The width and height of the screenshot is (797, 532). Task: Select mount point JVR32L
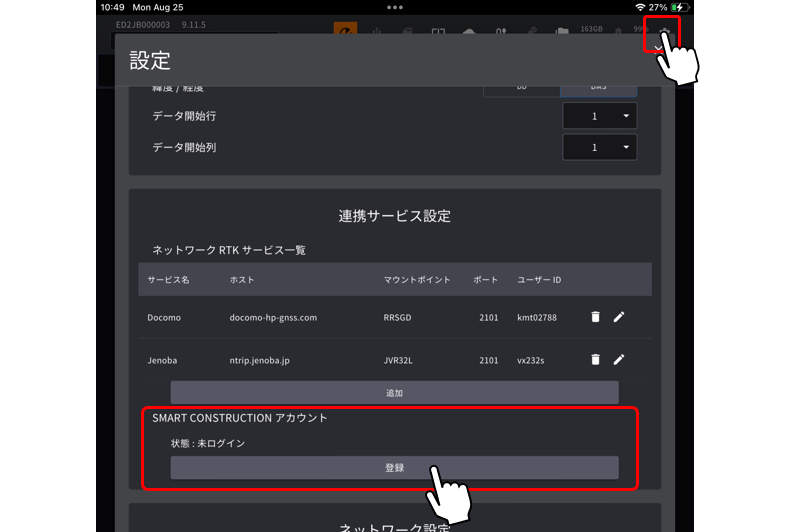pos(398,360)
